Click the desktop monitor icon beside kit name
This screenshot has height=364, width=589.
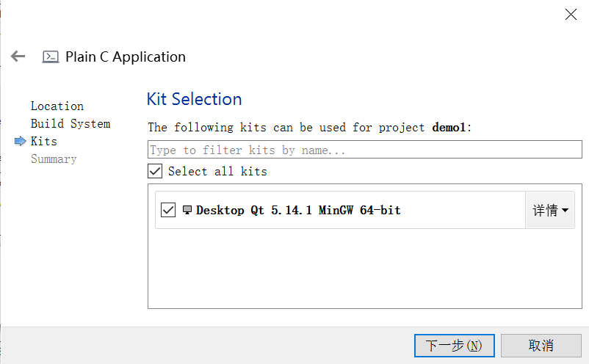coord(187,210)
